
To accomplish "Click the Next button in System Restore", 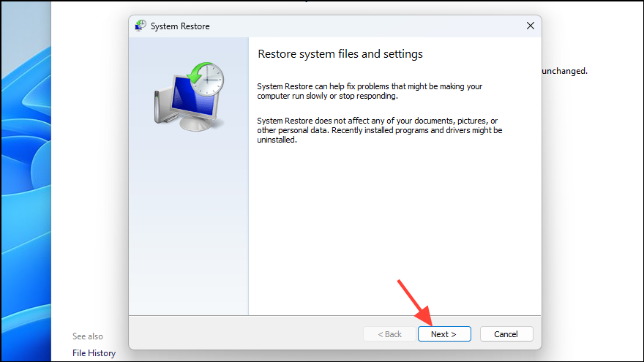I will [x=444, y=334].
